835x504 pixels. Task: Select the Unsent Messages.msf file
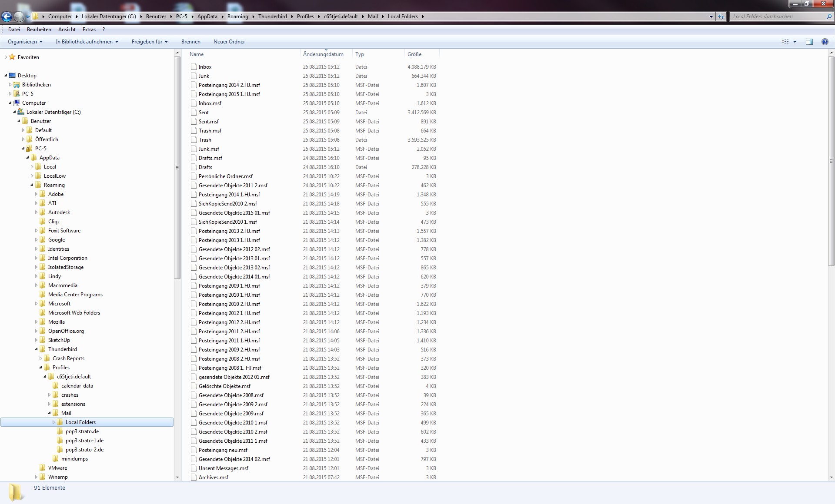click(x=224, y=468)
